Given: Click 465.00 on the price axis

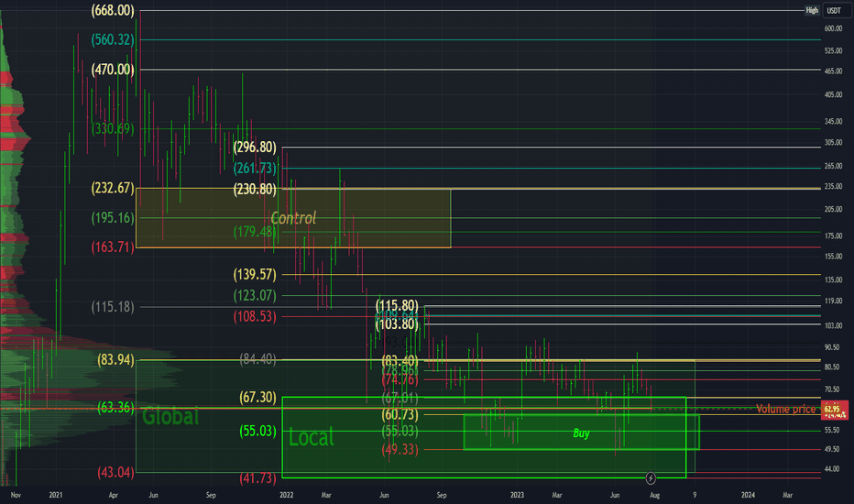Looking at the screenshot, I should pos(833,71).
